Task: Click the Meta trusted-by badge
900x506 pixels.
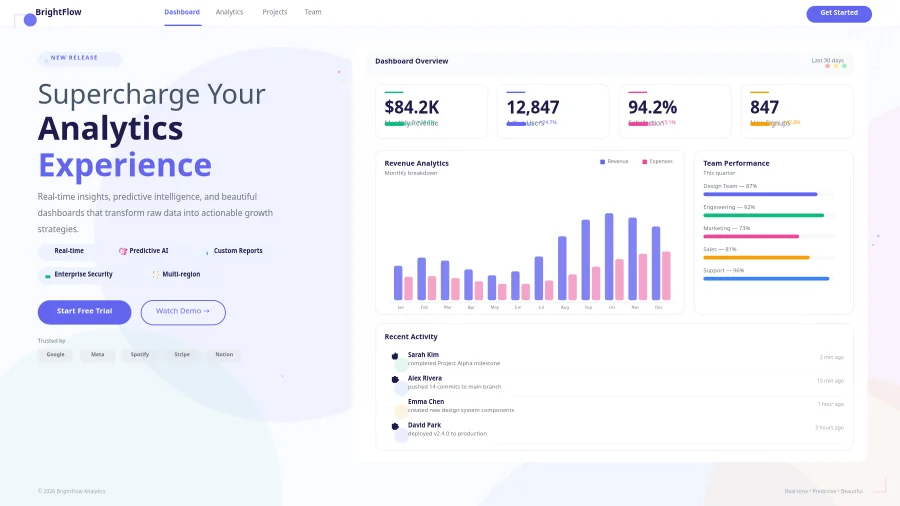Action: point(98,355)
